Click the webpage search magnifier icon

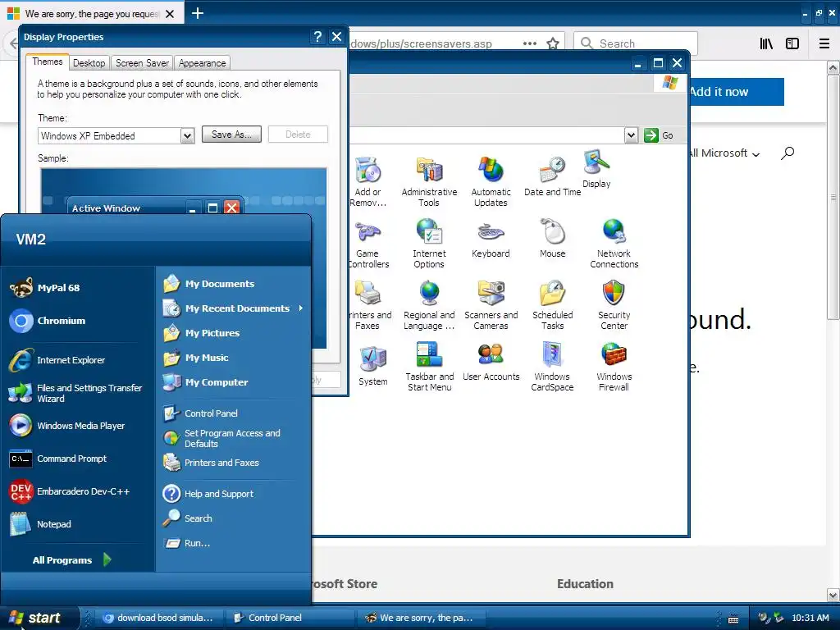click(x=787, y=153)
